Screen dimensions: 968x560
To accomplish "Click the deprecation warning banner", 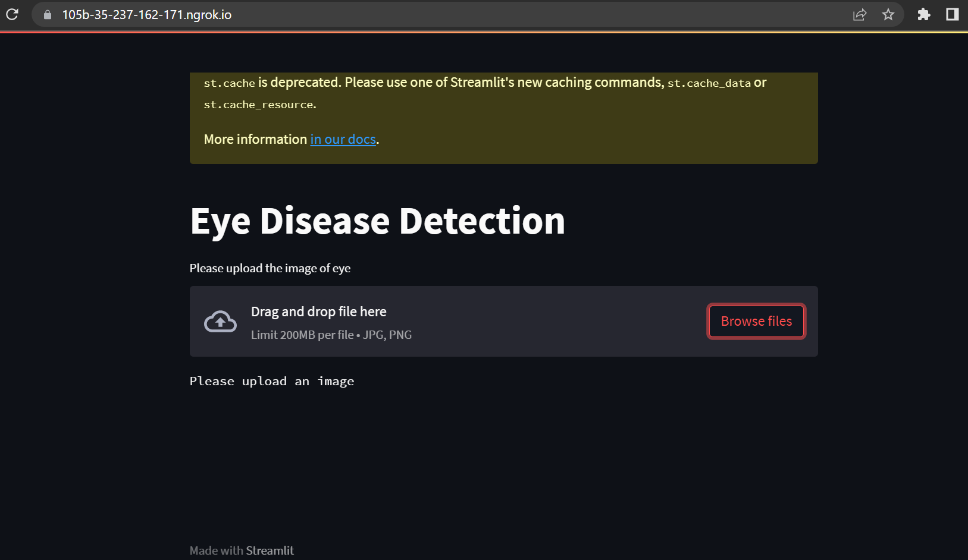I will (503, 118).
